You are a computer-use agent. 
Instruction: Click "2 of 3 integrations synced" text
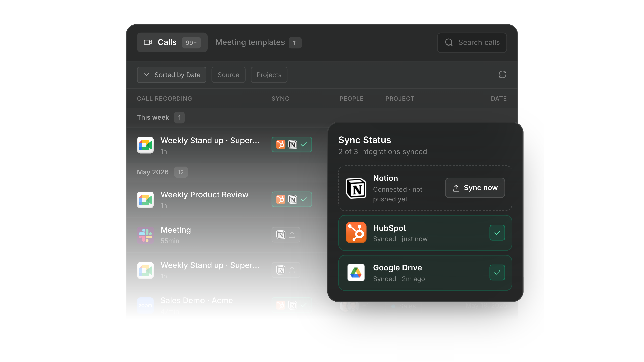pos(383,152)
